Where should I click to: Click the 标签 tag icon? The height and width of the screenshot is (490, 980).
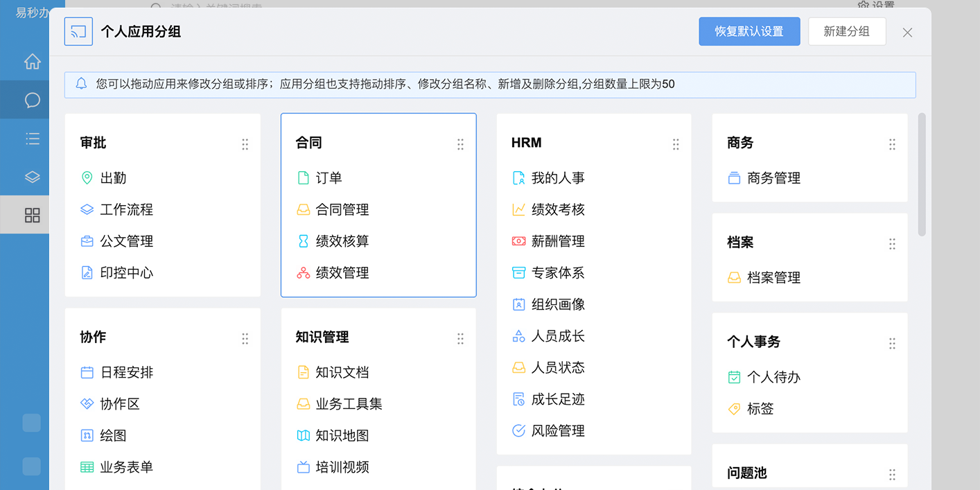point(734,409)
